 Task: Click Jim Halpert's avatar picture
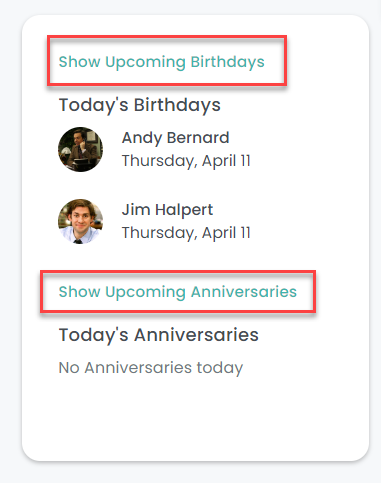tap(80, 221)
